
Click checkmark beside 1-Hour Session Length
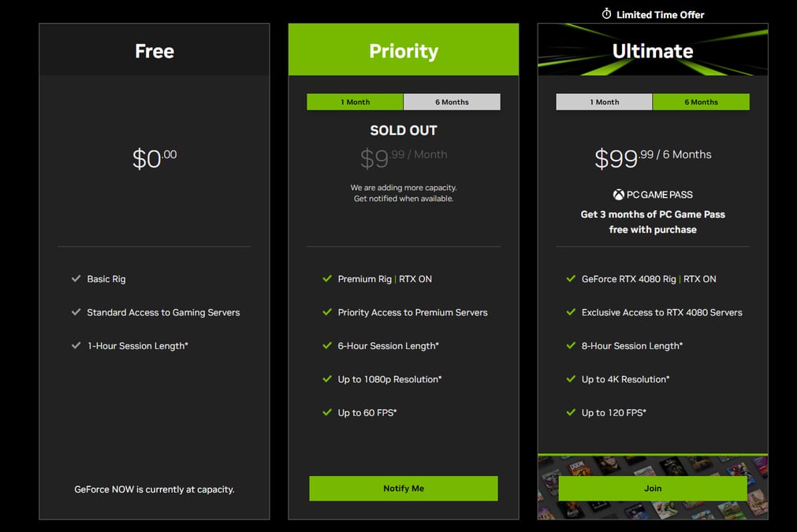point(76,345)
